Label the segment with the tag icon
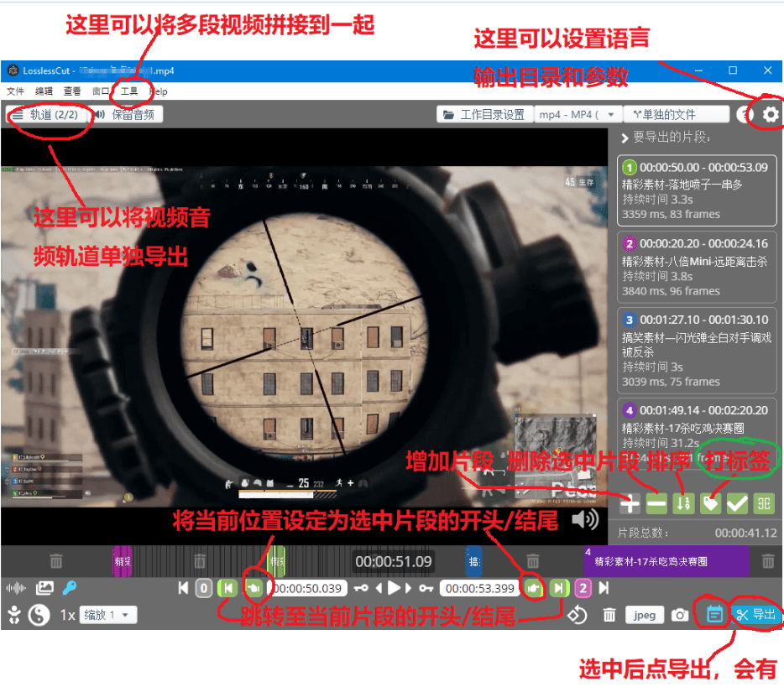 (710, 503)
